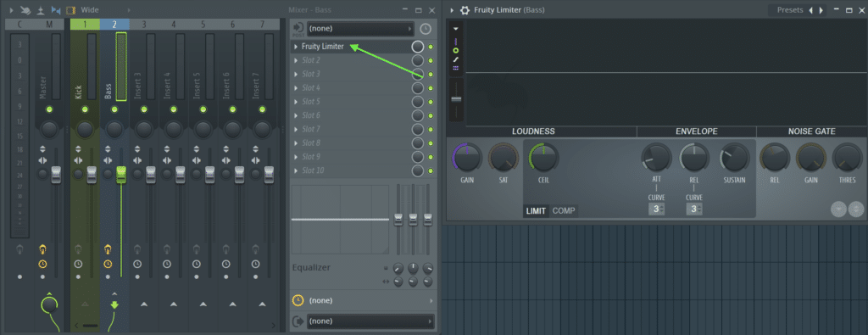Select mixer track 7 header

click(x=263, y=24)
